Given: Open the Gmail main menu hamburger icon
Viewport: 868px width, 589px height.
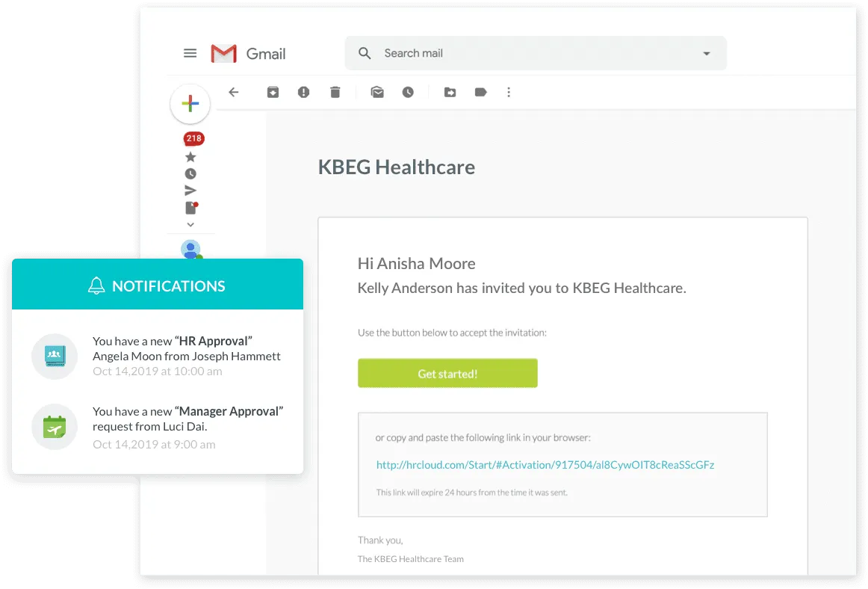Looking at the screenshot, I should (190, 53).
